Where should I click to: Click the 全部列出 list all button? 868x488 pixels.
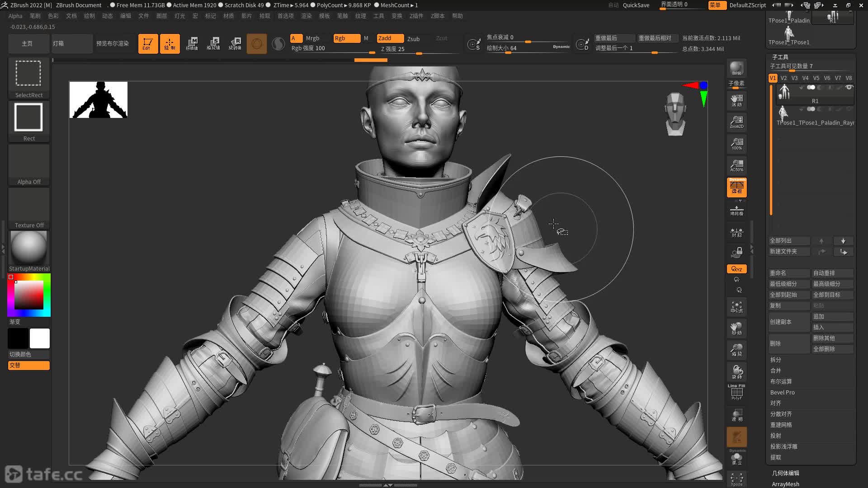[x=789, y=241]
